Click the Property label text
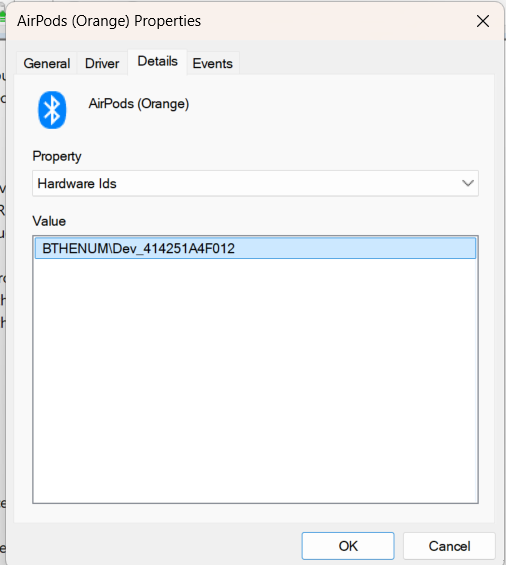 (57, 156)
